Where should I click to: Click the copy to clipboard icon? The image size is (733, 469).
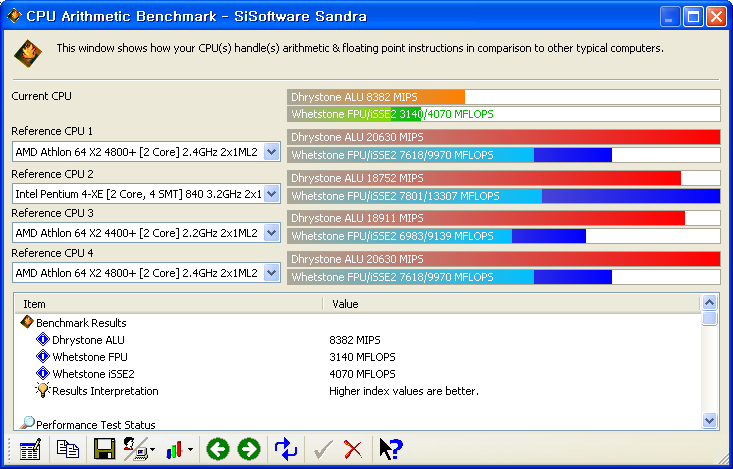[x=67, y=449]
